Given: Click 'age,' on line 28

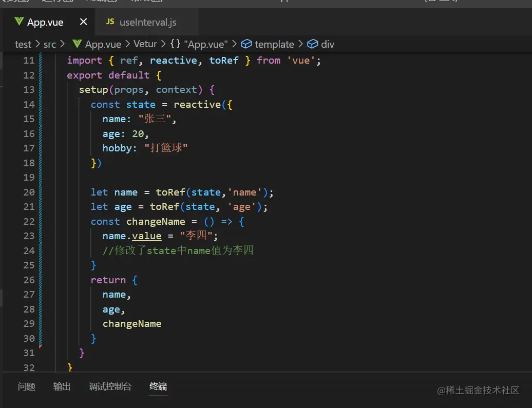Looking at the screenshot, I should click(x=113, y=309).
